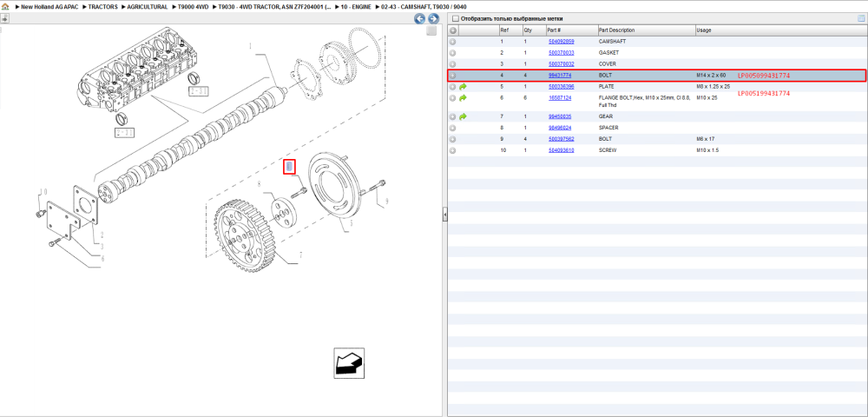The height and width of the screenshot is (417, 868).
Task: Select the '1-31' reference box in the diagram
Action: pyautogui.click(x=197, y=90)
